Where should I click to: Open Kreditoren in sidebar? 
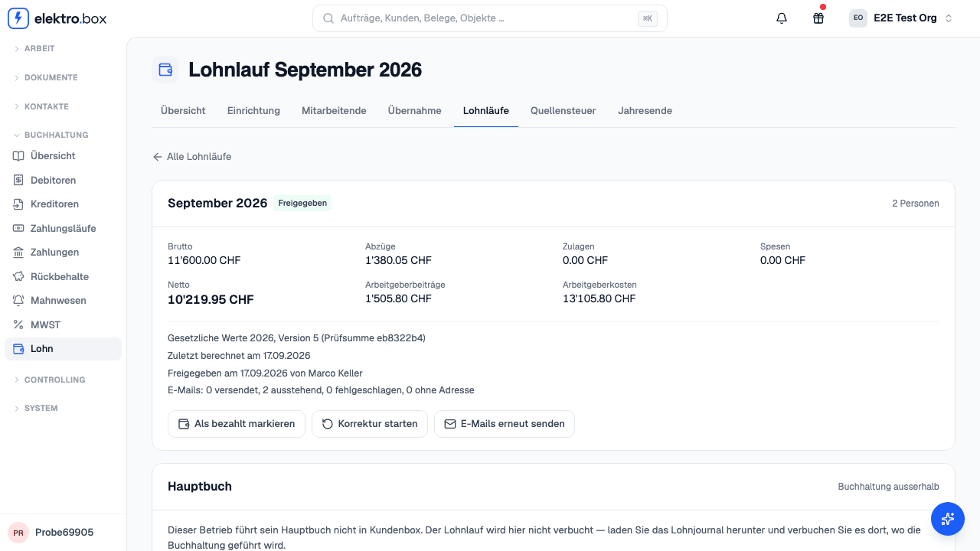click(63, 204)
